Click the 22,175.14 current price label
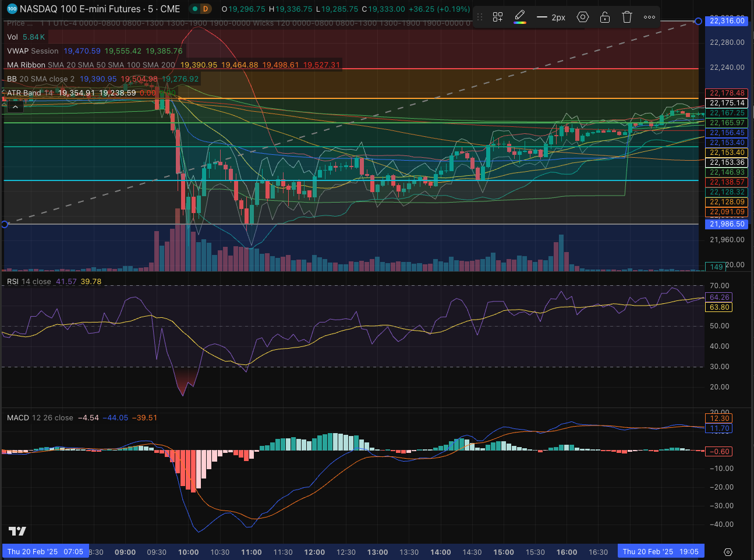The image size is (754, 560). pos(727,103)
